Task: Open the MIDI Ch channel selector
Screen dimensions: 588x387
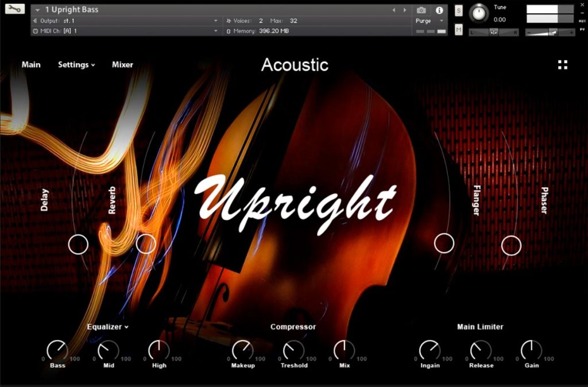Action: (125, 31)
